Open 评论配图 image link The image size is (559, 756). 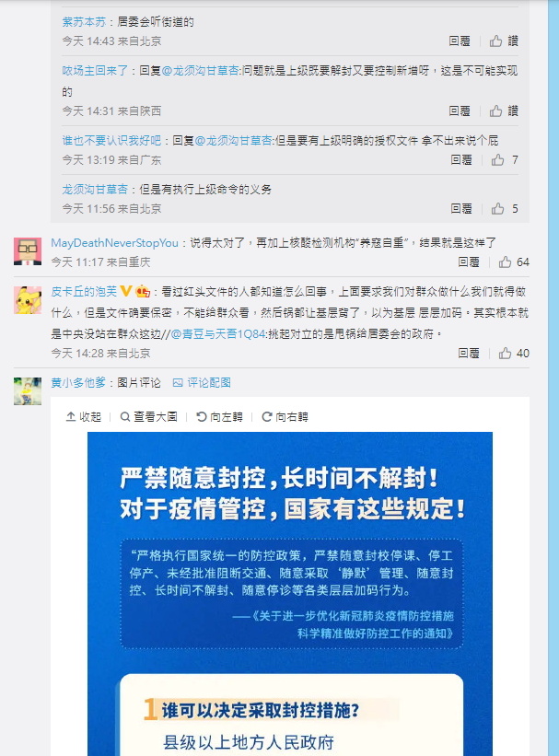coord(202,382)
